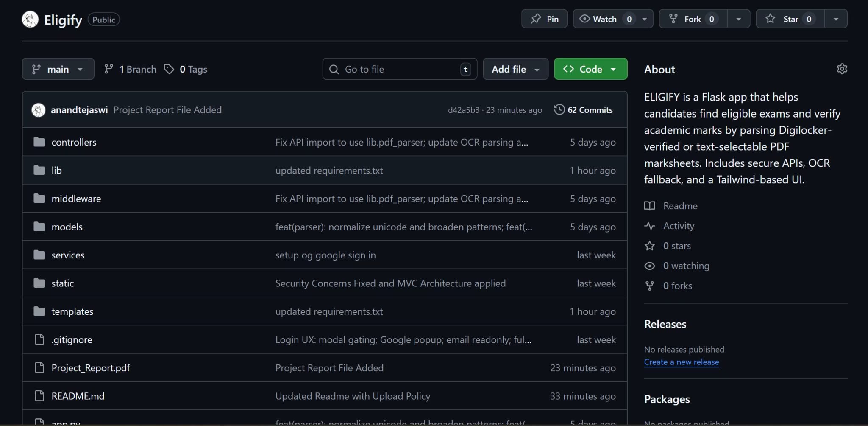The height and width of the screenshot is (426, 868).
Task: Focus the Go to file search field
Action: click(x=400, y=69)
